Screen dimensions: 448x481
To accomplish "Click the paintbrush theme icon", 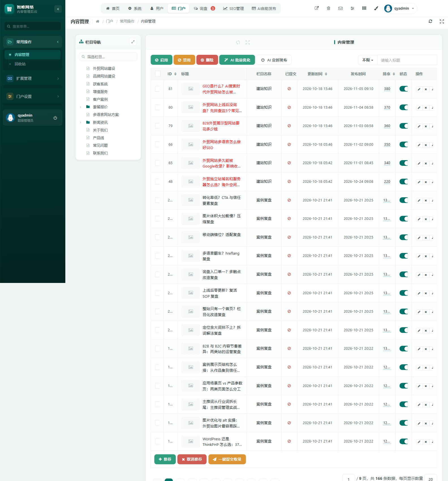I will click(x=376, y=8).
